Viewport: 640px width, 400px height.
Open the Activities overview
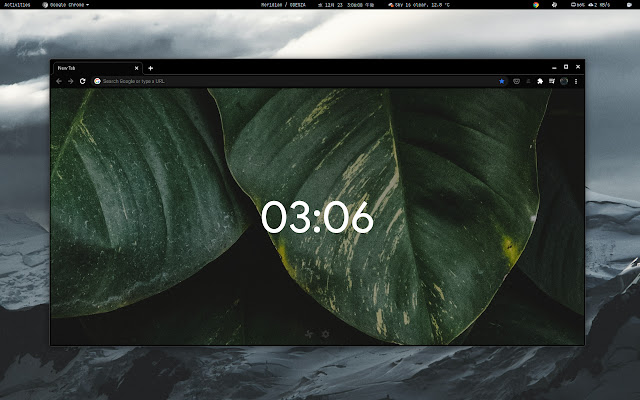pos(17,5)
